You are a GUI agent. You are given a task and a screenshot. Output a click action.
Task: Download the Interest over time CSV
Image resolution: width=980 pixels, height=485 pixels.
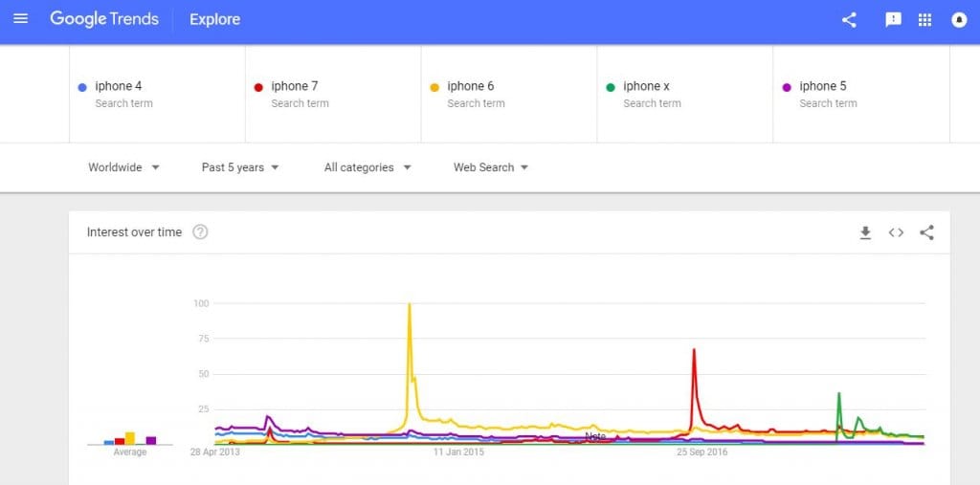(x=865, y=233)
